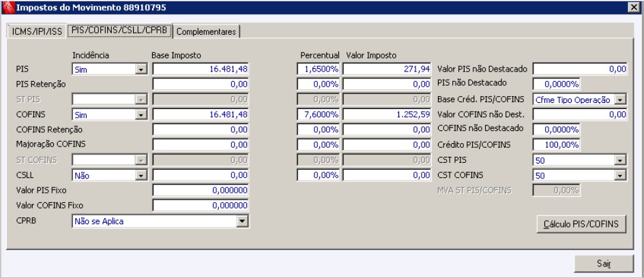Open the CST PIS dropdown

[620, 160]
